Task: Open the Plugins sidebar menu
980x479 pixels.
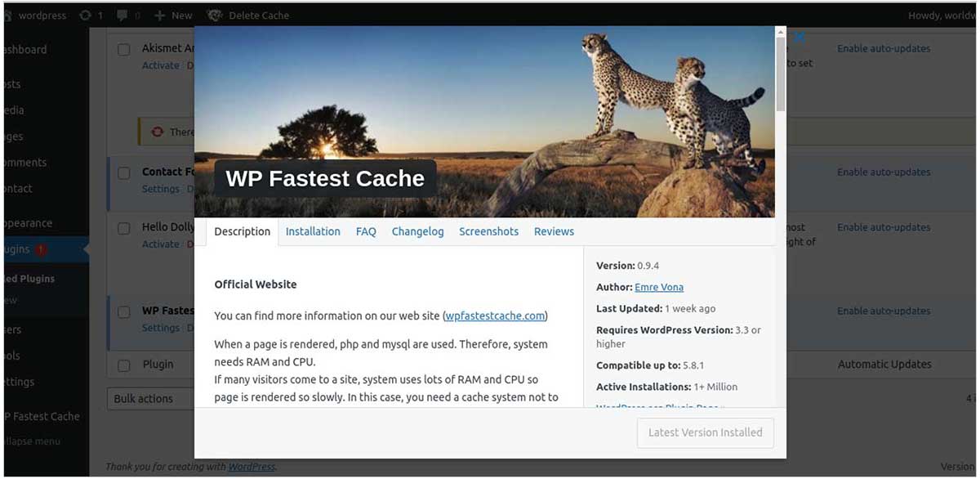Action: 45,249
